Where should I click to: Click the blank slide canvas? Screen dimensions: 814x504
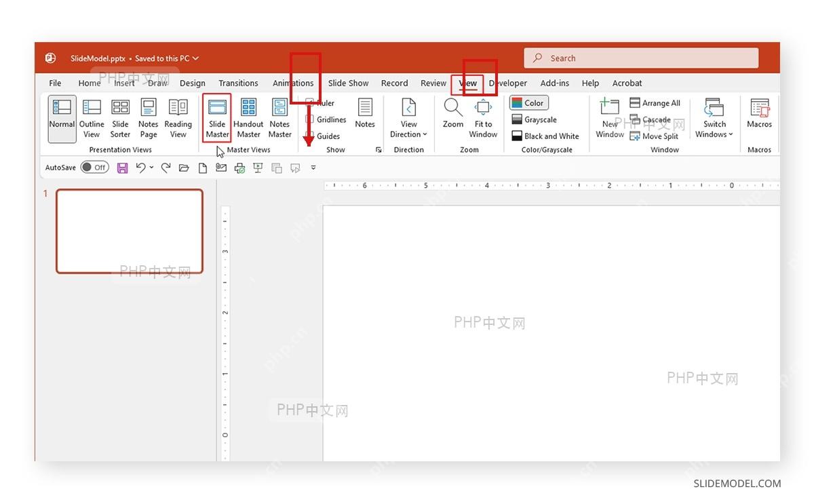[x=551, y=333]
